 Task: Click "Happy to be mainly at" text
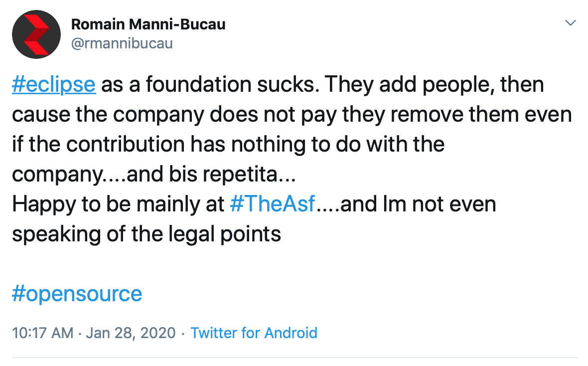coord(118,204)
